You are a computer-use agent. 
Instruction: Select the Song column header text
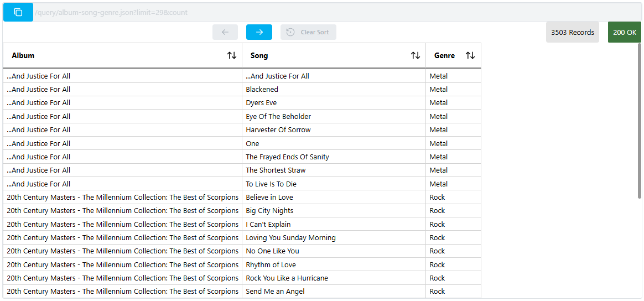point(259,55)
